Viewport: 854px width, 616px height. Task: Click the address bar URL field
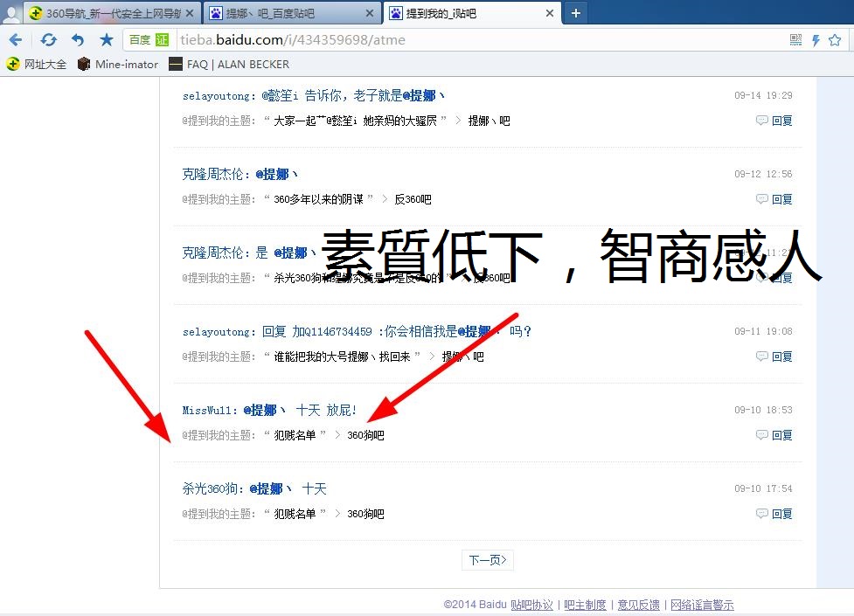tap(479, 40)
